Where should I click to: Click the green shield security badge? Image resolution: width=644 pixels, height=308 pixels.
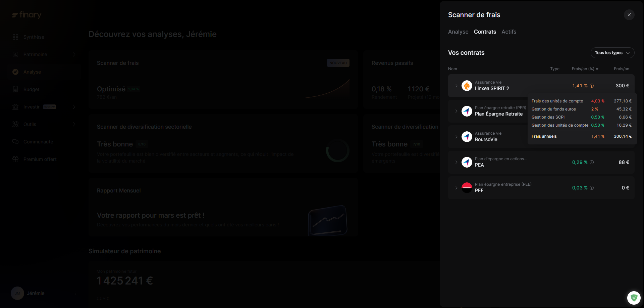[634, 298]
